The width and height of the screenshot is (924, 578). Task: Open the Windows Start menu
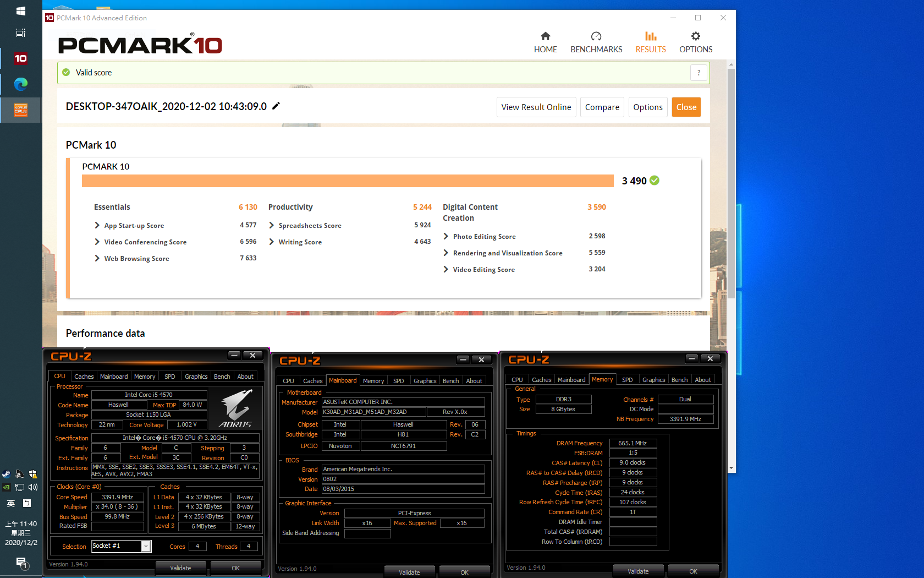pyautogui.click(x=20, y=11)
